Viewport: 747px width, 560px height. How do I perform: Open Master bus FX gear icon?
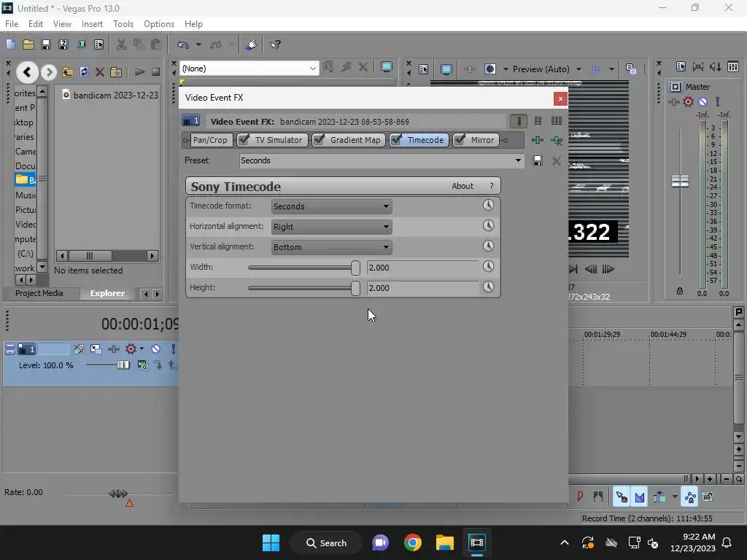pos(688,101)
